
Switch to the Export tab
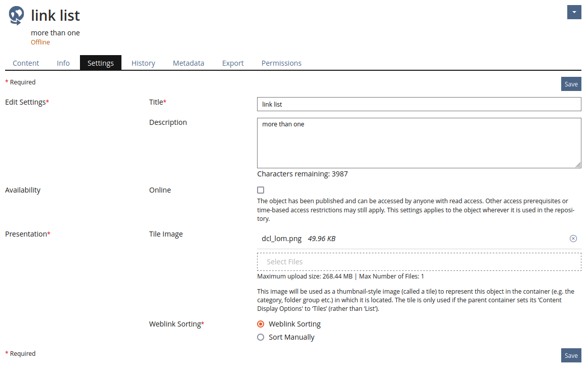click(x=233, y=63)
